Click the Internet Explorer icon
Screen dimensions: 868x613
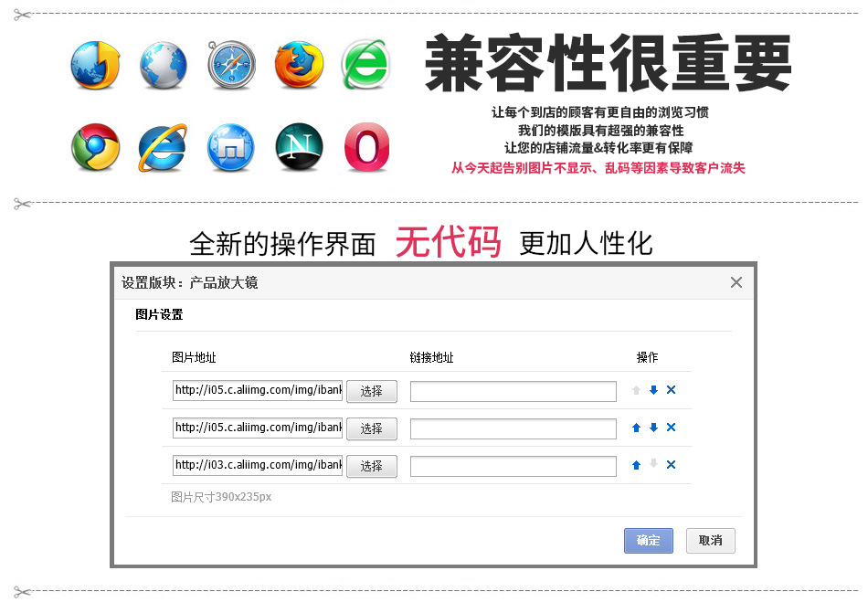click(163, 148)
